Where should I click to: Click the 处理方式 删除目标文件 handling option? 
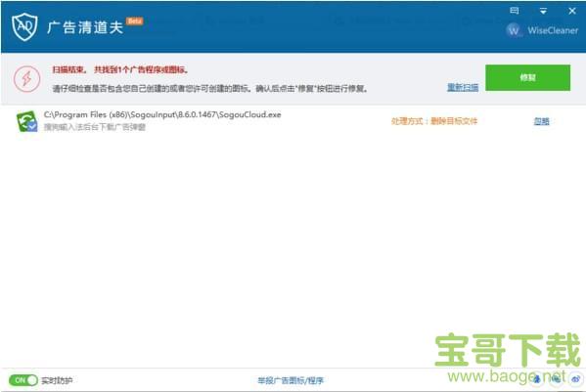[434, 121]
